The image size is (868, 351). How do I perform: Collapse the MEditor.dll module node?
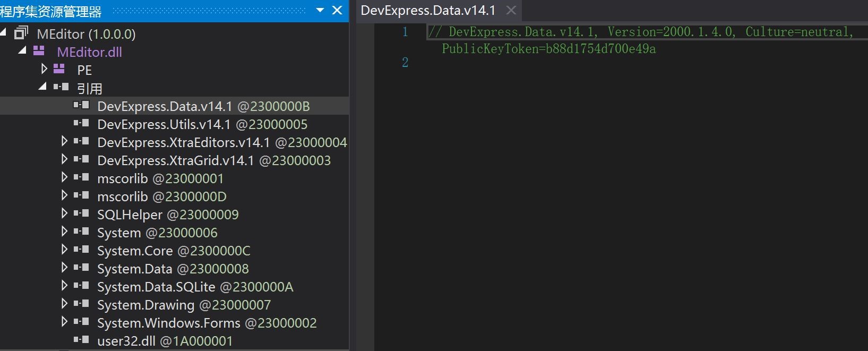(x=22, y=50)
